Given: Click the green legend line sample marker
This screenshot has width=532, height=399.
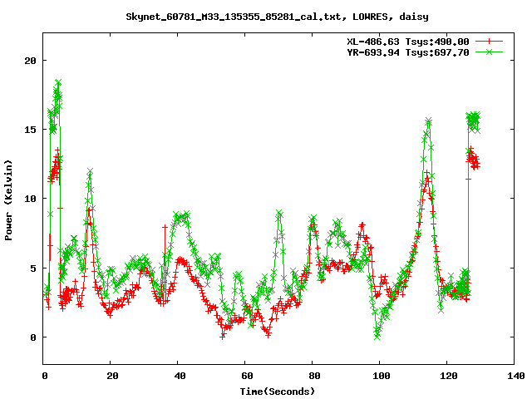Looking at the screenshot, I should coord(489,52).
